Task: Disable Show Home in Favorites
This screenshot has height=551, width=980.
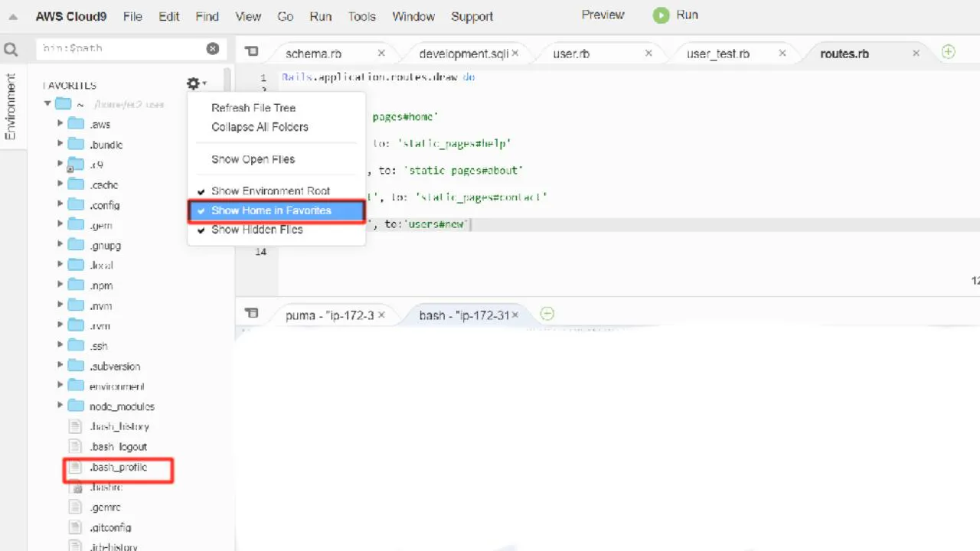Action: click(x=271, y=210)
